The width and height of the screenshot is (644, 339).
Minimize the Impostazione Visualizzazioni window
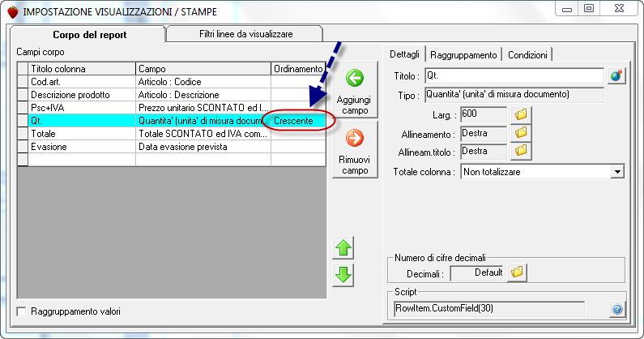pos(567,9)
